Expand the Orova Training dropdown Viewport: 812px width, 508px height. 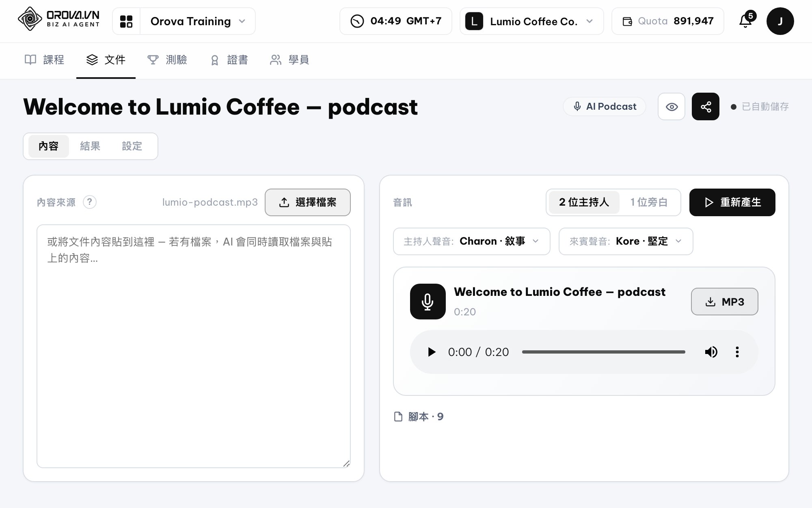[198, 21]
